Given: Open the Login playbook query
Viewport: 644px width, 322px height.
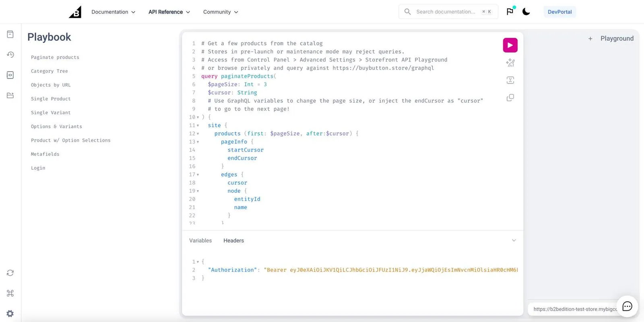Looking at the screenshot, I should tap(38, 168).
